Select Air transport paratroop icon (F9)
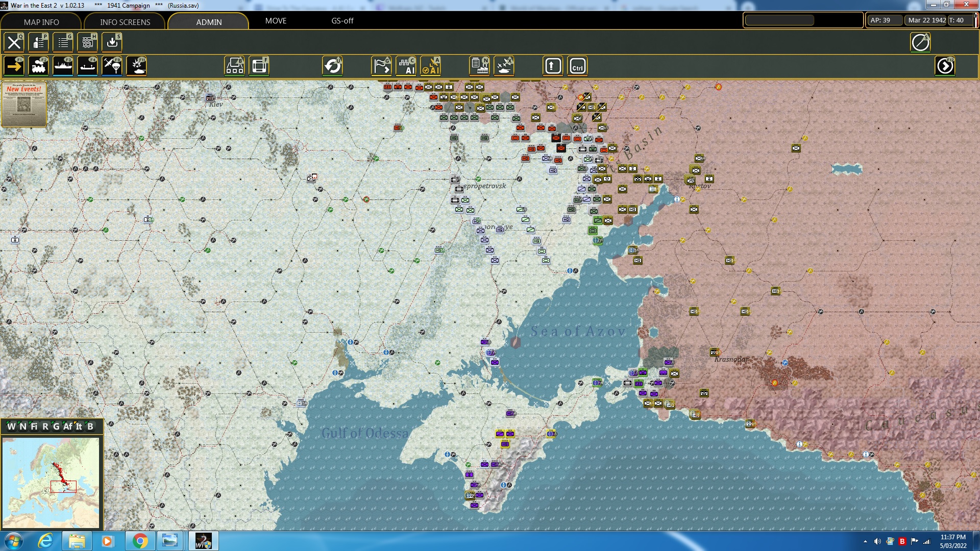The width and height of the screenshot is (980, 551). (x=112, y=66)
